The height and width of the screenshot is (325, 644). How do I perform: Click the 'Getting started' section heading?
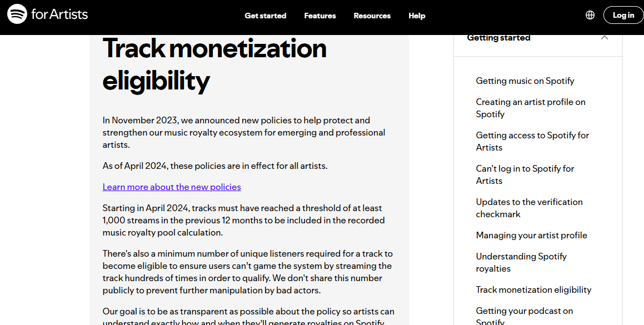[498, 38]
